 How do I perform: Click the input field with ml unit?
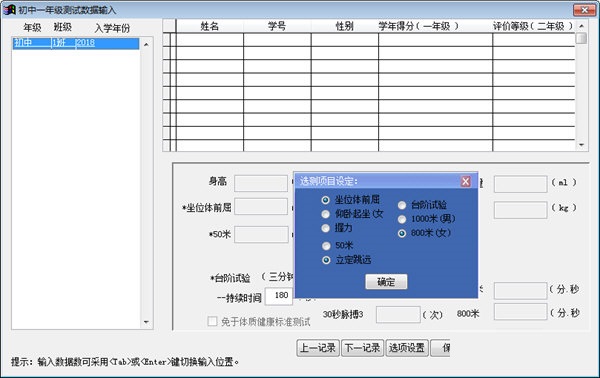[520, 184]
